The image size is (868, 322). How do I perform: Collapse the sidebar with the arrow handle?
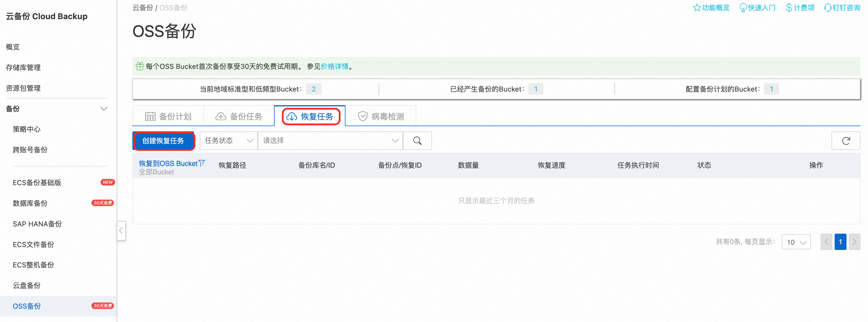pos(121,231)
